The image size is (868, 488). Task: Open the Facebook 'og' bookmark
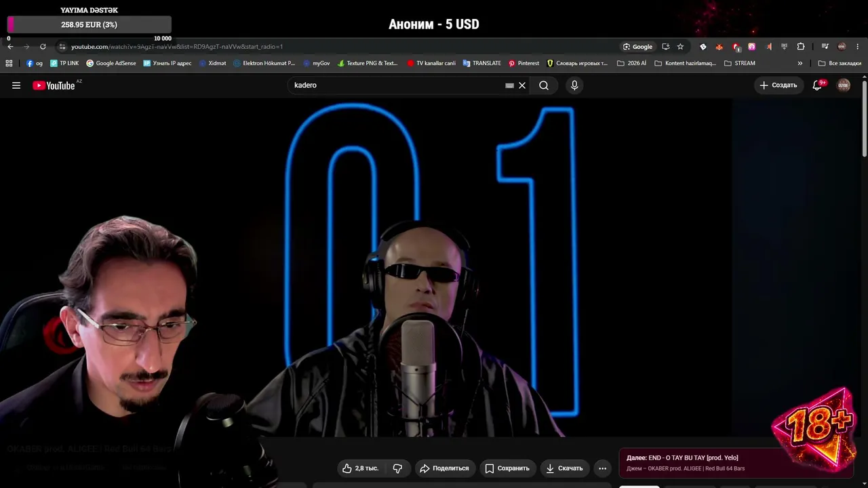coord(34,63)
